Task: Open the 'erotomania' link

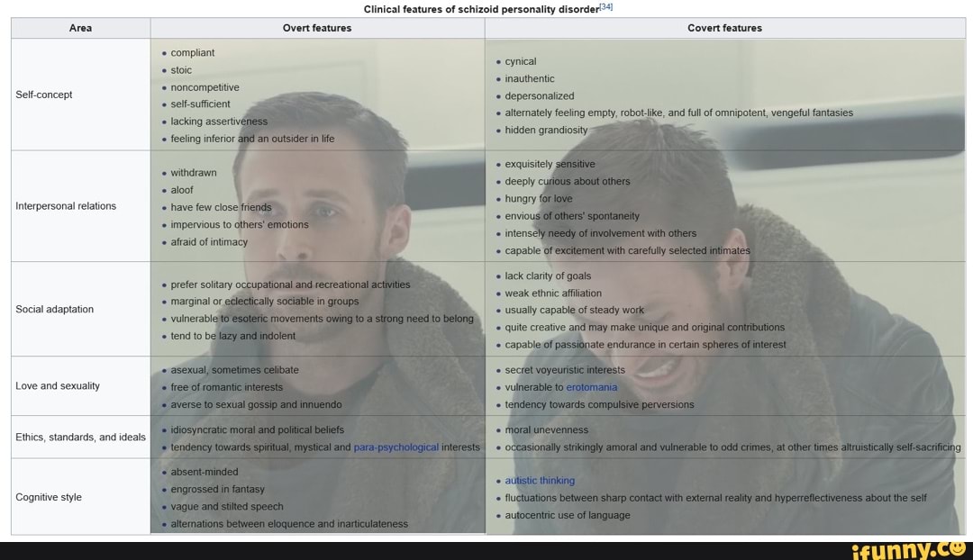Action: click(592, 387)
